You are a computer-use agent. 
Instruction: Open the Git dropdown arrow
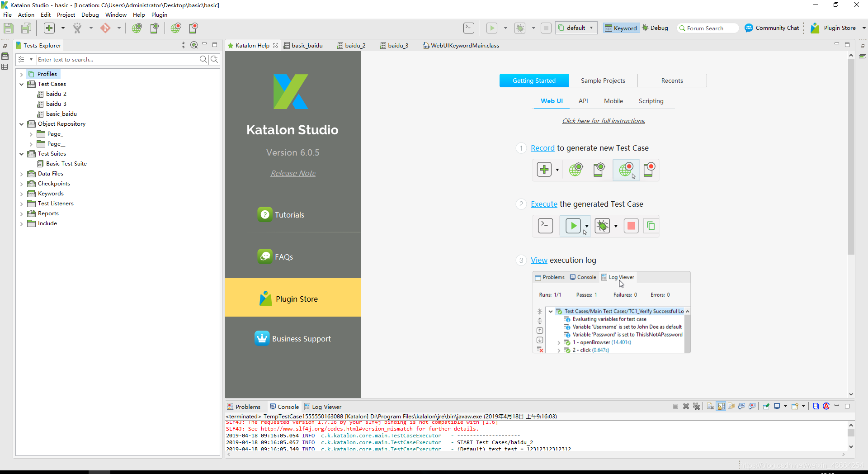tap(119, 28)
